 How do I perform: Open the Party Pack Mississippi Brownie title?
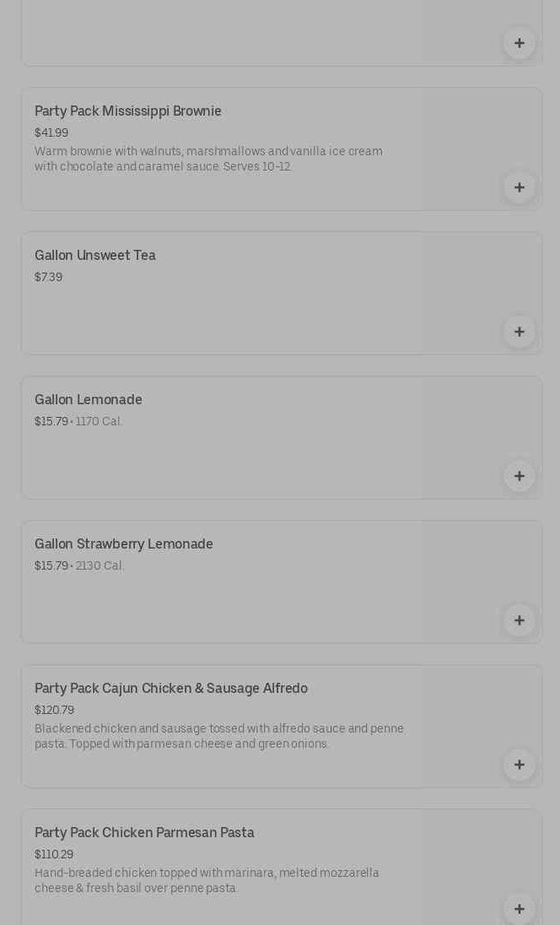coord(128,111)
